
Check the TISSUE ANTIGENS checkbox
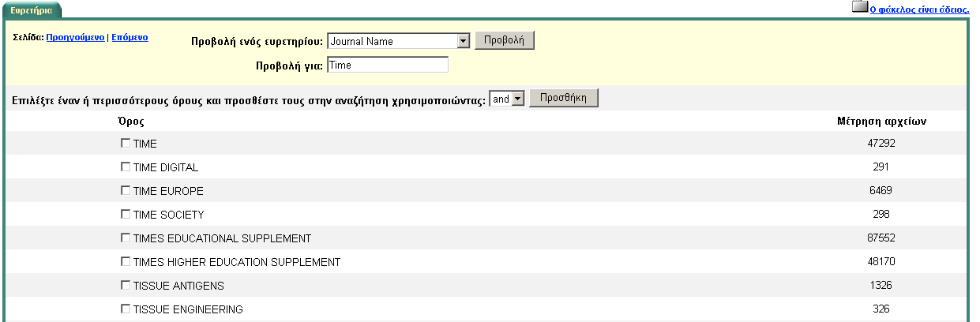[125, 286]
